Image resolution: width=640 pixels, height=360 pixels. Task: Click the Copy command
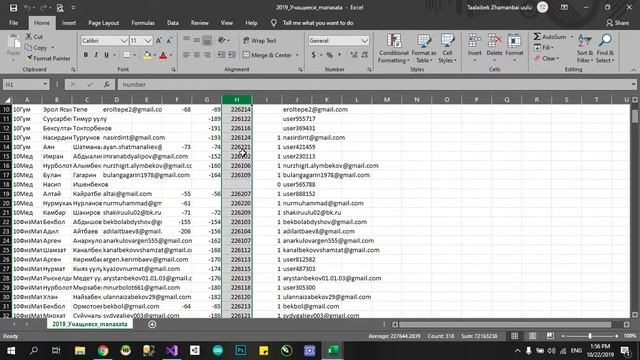(x=37, y=48)
